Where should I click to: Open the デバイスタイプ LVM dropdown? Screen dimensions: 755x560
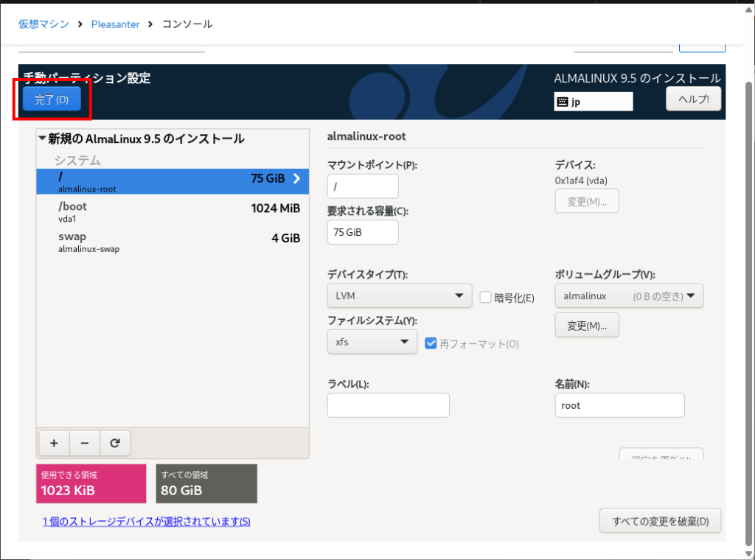[399, 296]
